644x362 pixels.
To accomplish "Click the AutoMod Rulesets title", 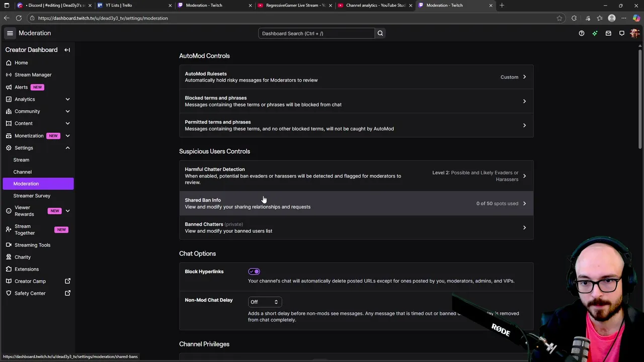I will 206,73.
